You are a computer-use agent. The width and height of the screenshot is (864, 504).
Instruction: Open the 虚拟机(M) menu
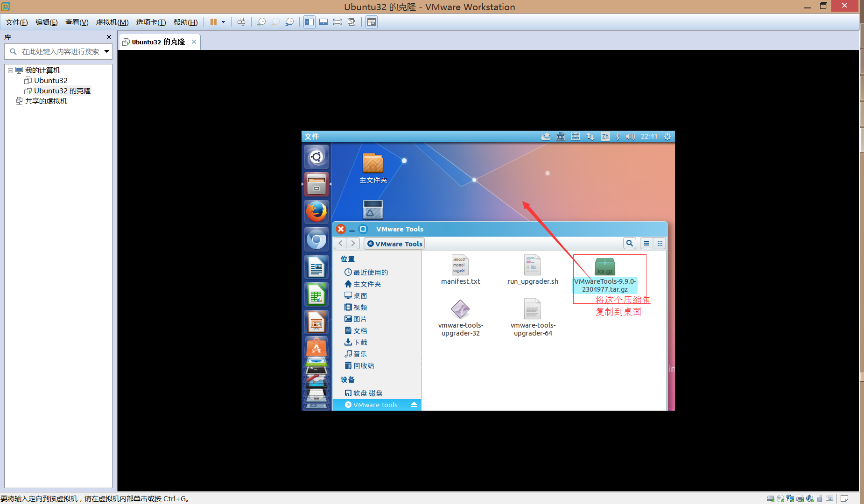coord(112,22)
